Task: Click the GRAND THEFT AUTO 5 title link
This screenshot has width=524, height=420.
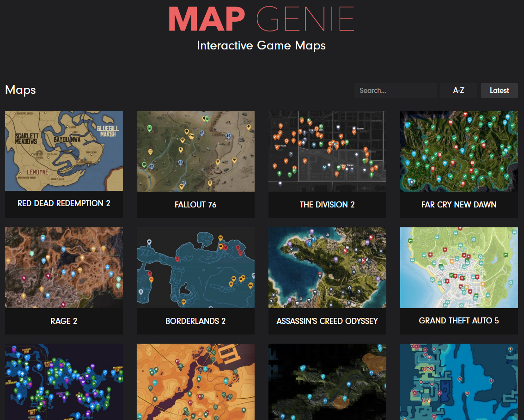Action: tap(459, 321)
